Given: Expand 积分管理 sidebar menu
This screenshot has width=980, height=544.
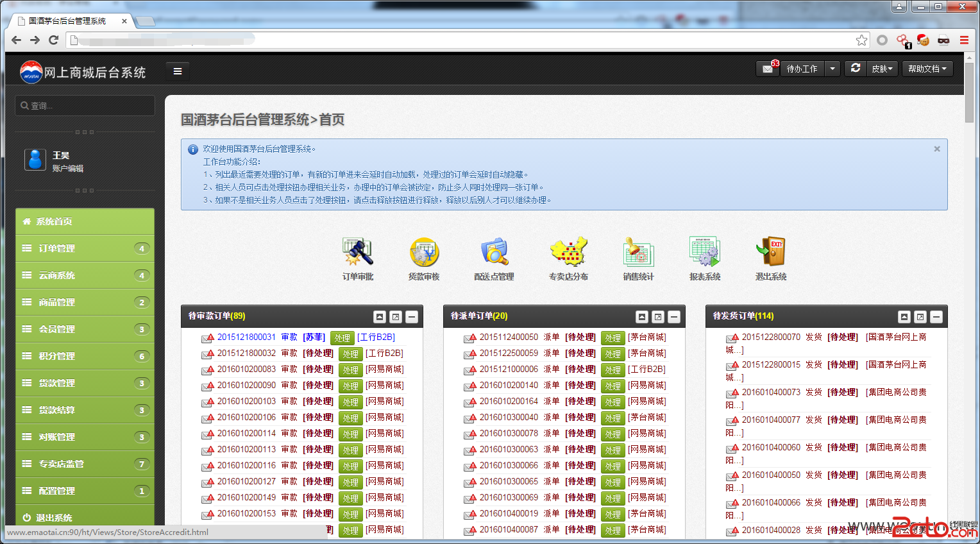Looking at the screenshot, I should (85, 356).
